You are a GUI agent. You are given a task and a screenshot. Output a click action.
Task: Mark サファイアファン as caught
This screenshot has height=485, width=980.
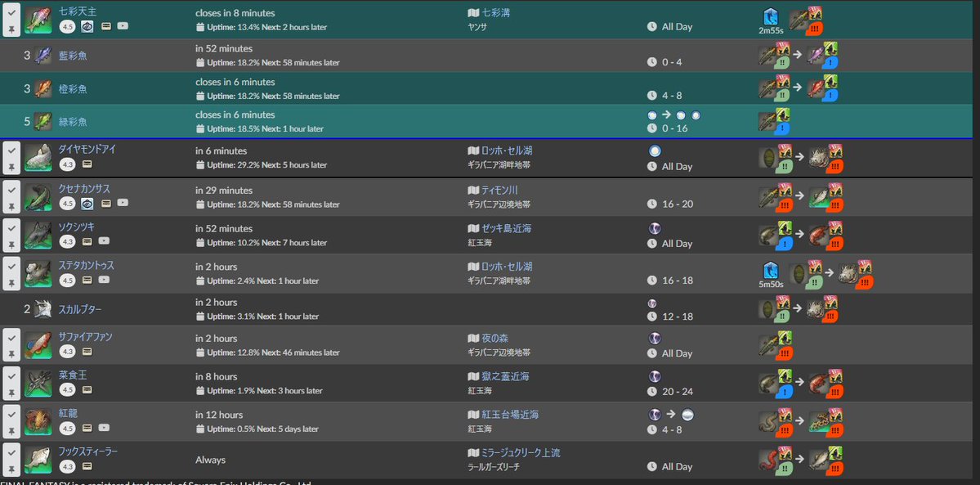[x=11, y=338]
